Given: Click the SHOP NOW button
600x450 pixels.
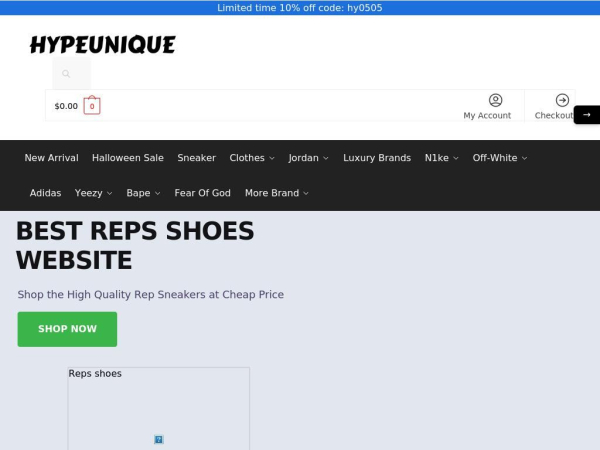Looking at the screenshot, I should tap(67, 329).
